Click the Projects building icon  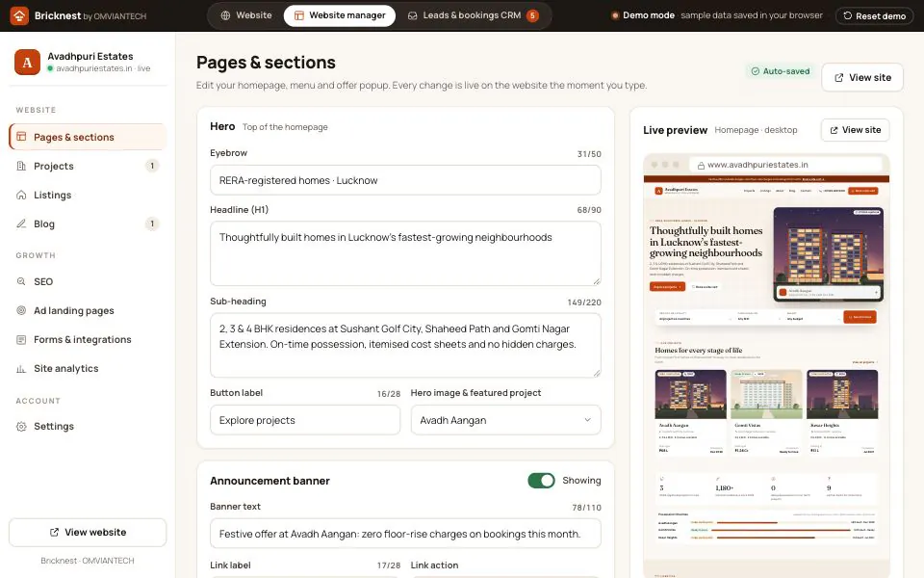click(21, 166)
